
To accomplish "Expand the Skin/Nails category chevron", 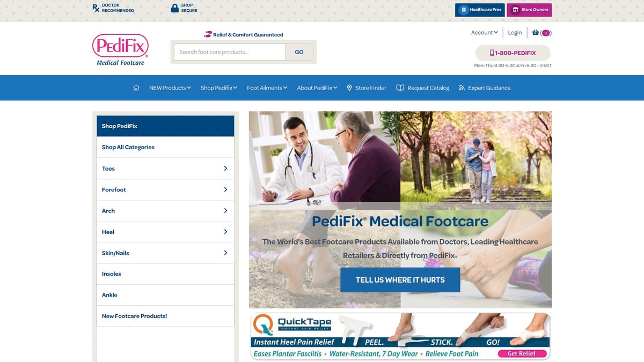I will pyautogui.click(x=225, y=253).
